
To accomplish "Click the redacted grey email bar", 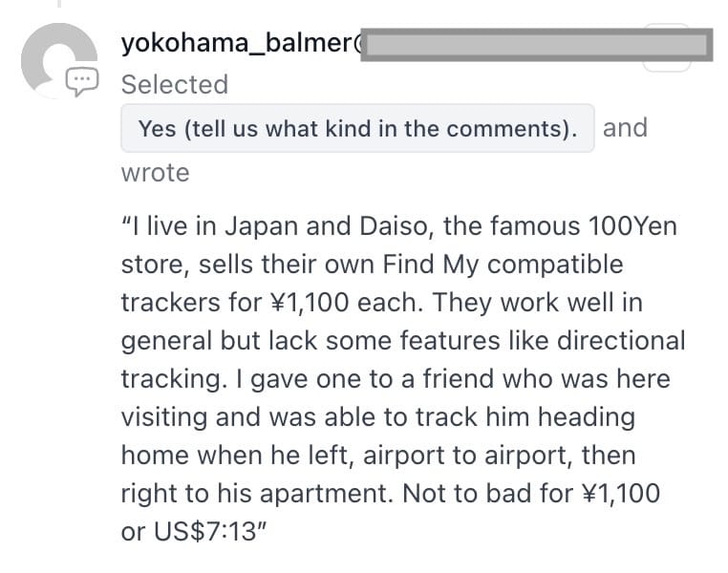I will (535, 45).
